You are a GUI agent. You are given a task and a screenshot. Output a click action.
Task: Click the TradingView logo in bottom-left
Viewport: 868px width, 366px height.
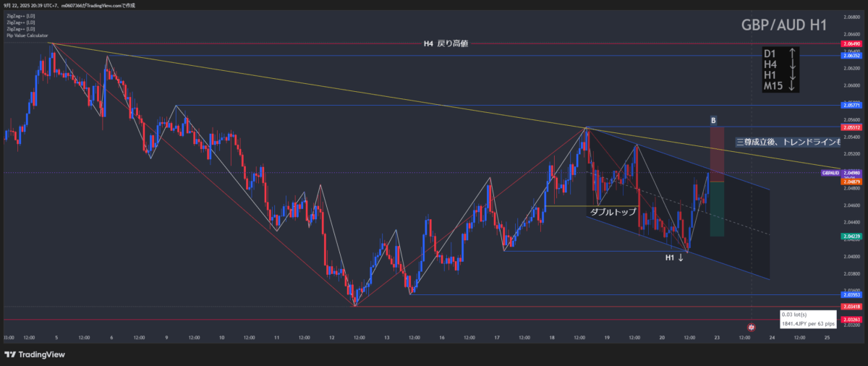35,354
